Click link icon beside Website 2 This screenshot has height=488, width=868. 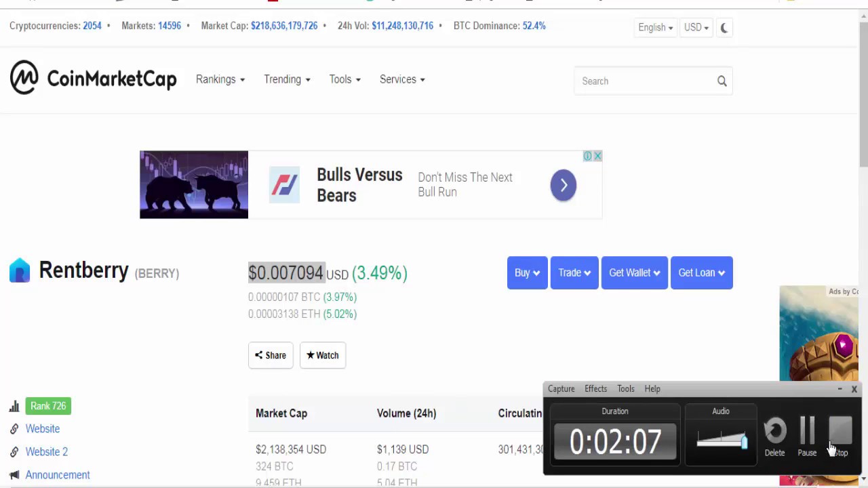(14, 452)
